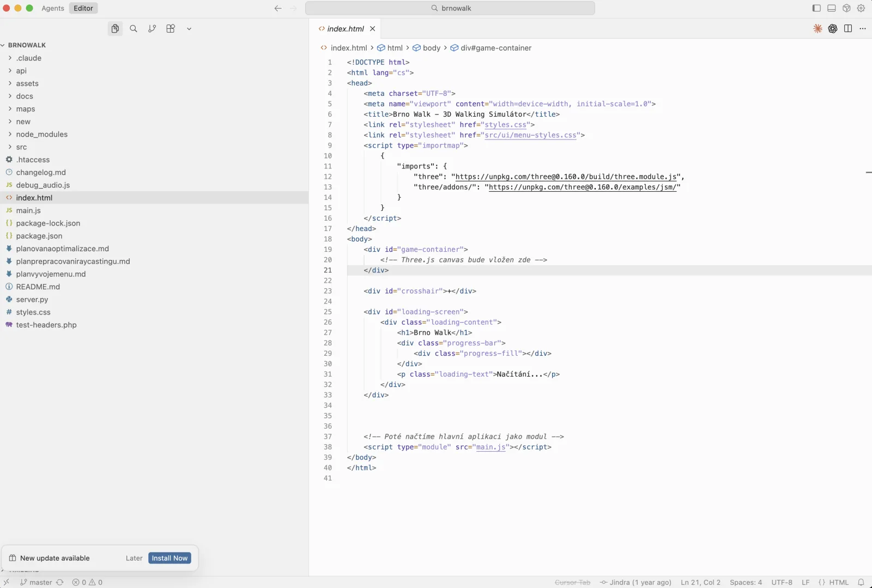Change the UTF-8 file encoding
This screenshot has width=872, height=588.
pyautogui.click(x=782, y=583)
